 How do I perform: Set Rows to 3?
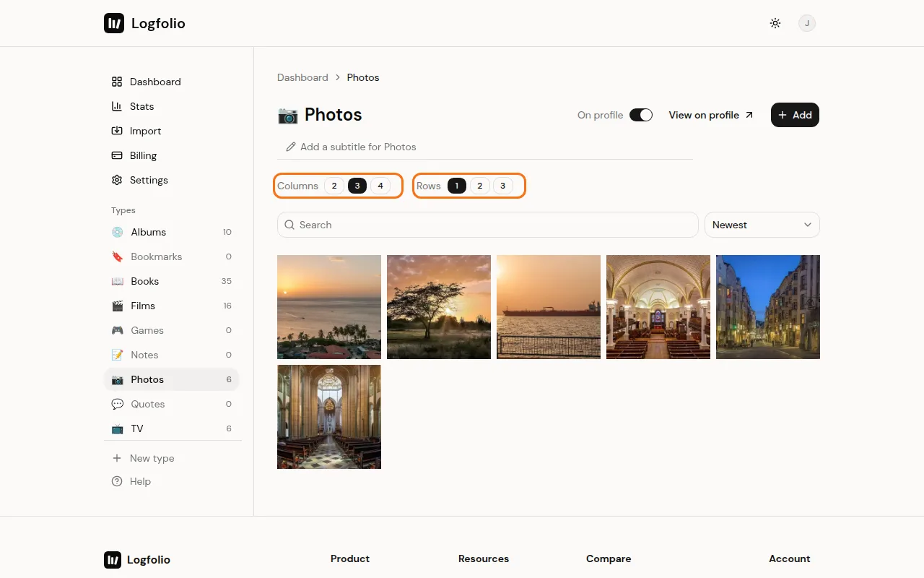tap(503, 186)
